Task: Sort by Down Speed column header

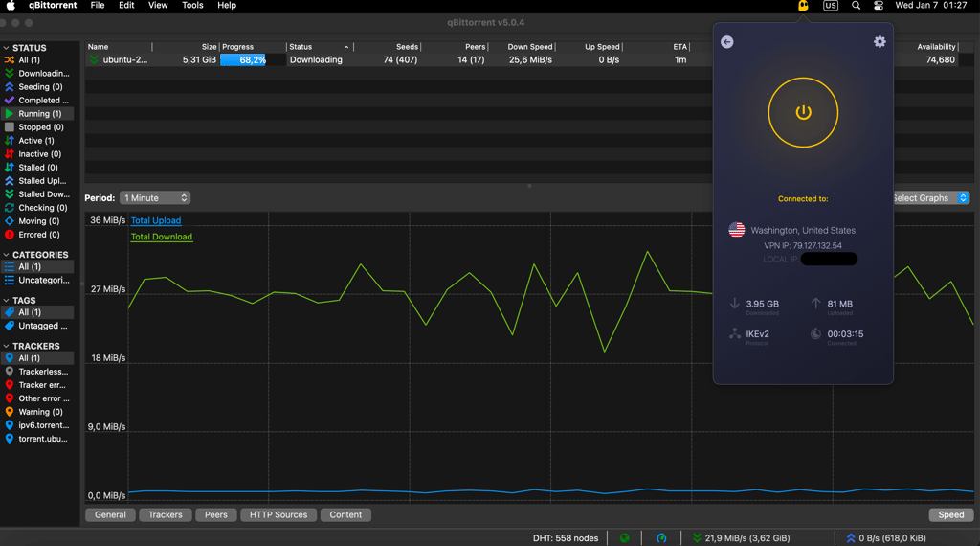Action: click(523, 47)
